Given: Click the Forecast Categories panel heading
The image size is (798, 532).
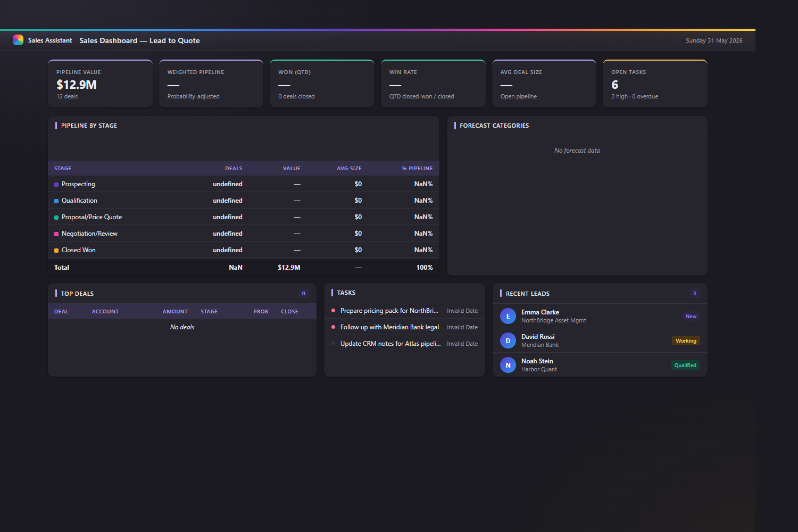Looking at the screenshot, I should click(494, 126).
